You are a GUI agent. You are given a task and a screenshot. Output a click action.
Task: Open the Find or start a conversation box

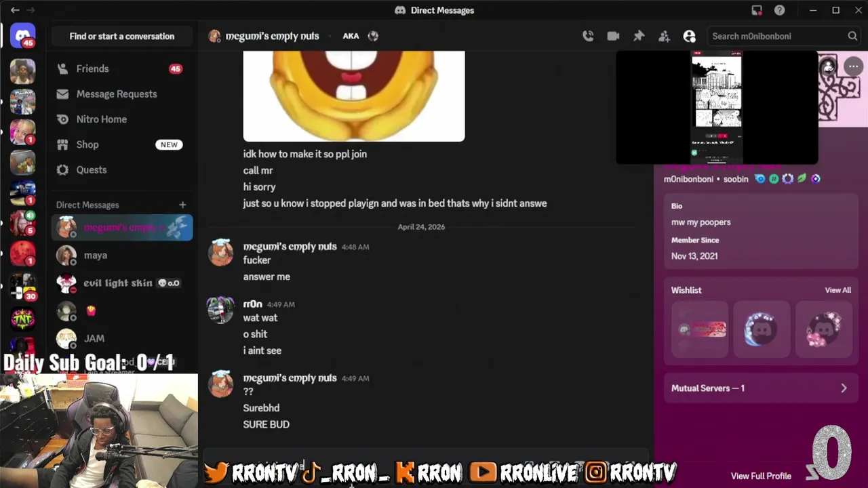122,36
